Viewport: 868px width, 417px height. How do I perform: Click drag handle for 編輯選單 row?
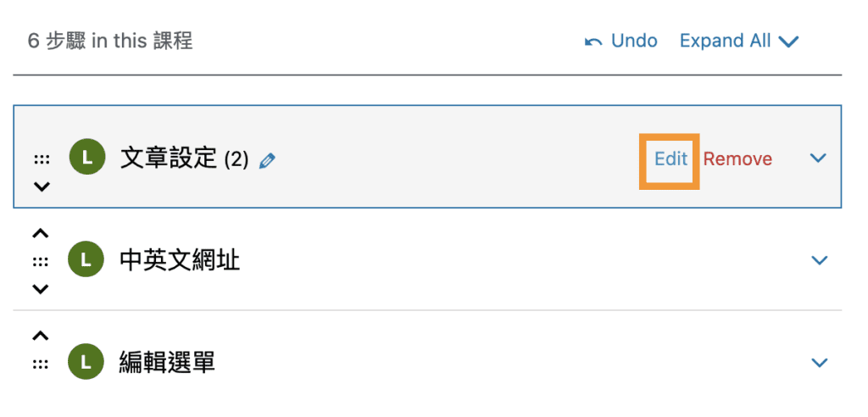coord(41,364)
